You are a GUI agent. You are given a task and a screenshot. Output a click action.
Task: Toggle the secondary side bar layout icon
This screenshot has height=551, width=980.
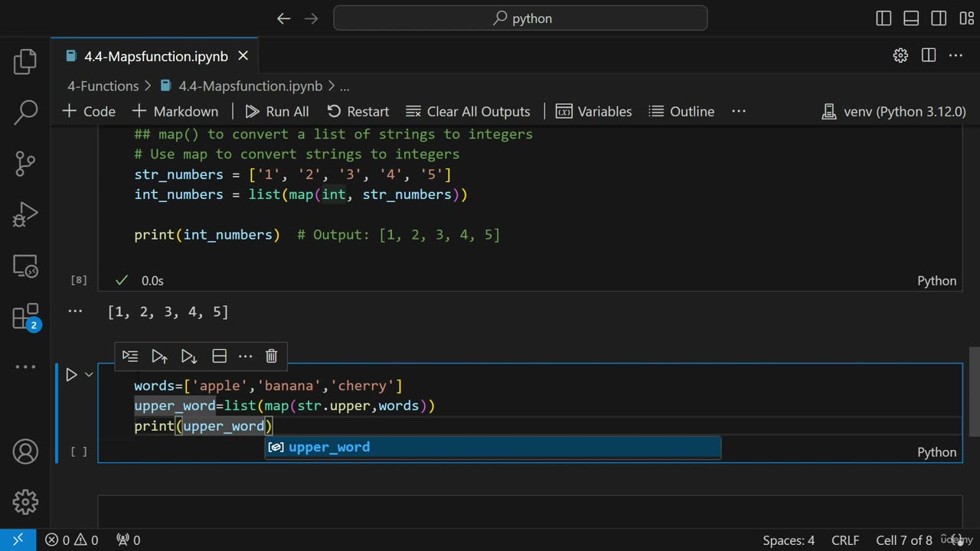[x=939, y=18]
